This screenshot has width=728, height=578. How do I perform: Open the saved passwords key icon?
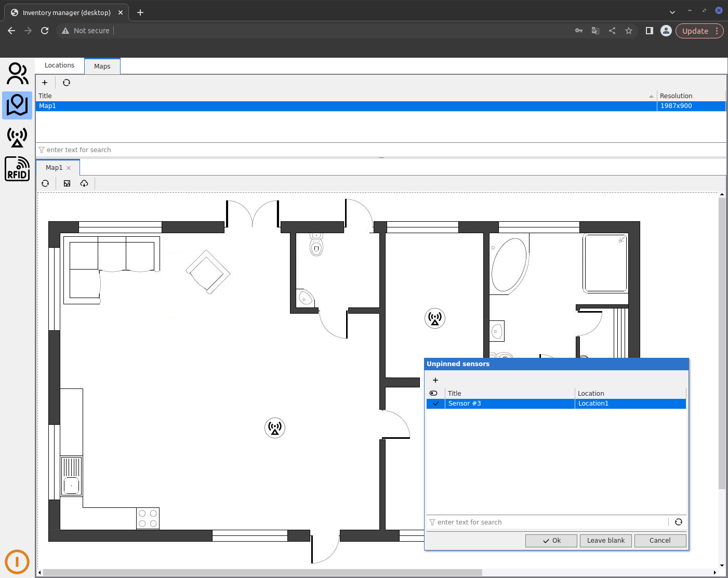(x=579, y=31)
